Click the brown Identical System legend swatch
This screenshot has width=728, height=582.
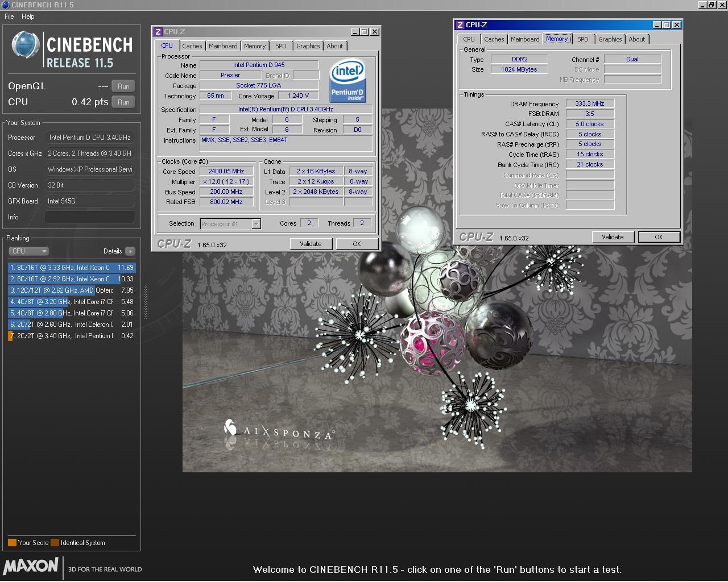pos(55,543)
